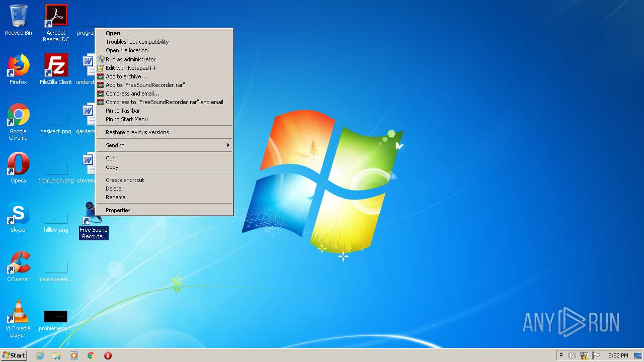Open Windows Explorer from the taskbar
Image resolution: width=644 pixels, height=362 pixels.
coord(57,355)
